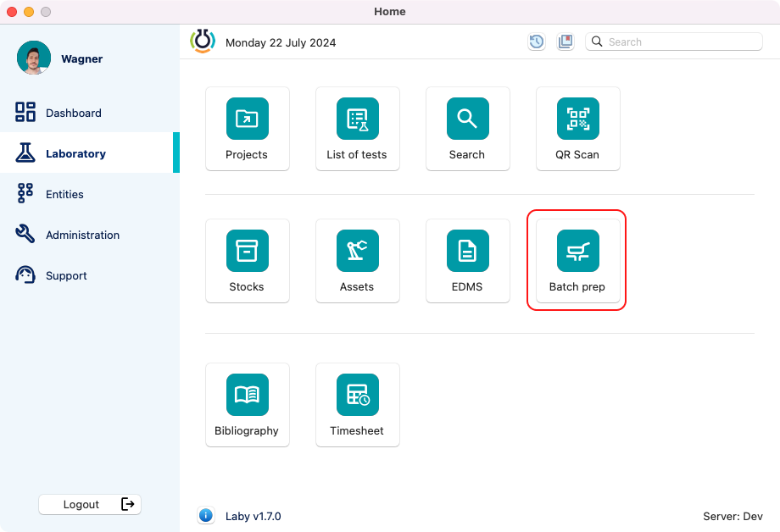
Task: Close the Home window with red button
Action: (x=12, y=11)
